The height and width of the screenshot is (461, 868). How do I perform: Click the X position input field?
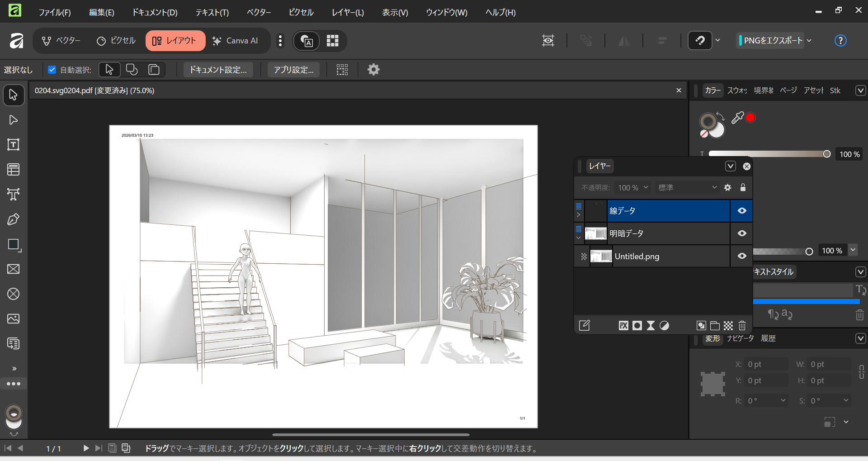[766, 364]
